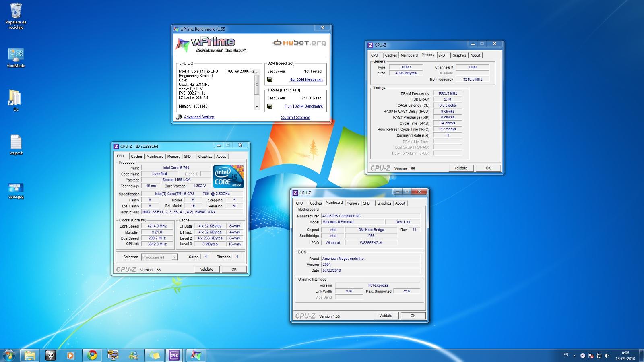Open Google Chrome from the taskbar
Screen dimensions: 644x362
(x=93, y=355)
